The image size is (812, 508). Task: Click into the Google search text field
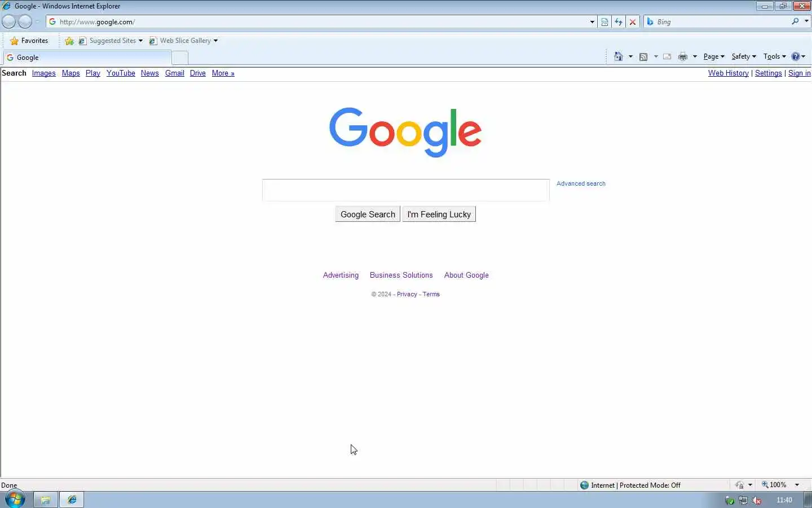click(405, 190)
